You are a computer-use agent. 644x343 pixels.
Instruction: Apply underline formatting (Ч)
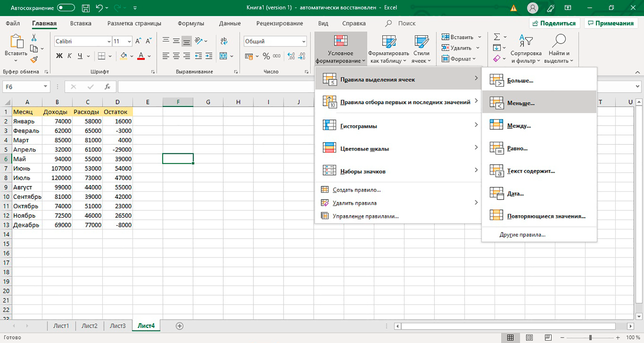click(80, 56)
